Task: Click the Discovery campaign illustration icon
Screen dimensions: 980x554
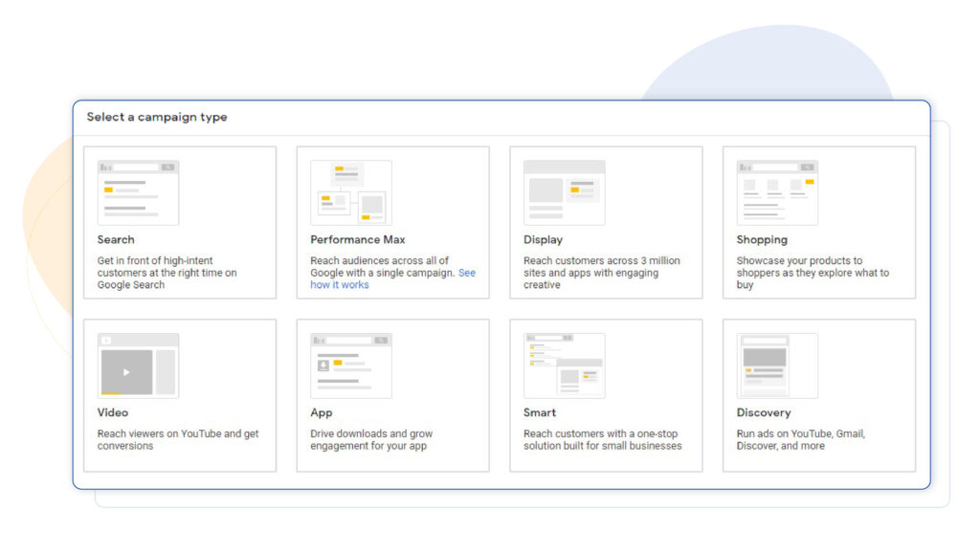Action: click(x=777, y=366)
